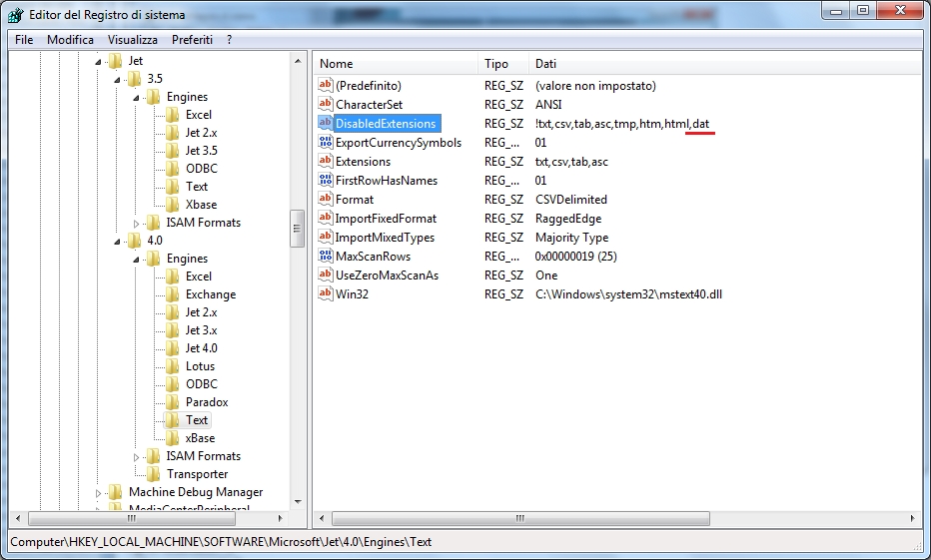The image size is (931, 560).
Task: Collapse the 3.5 key node
Action: click(117, 79)
